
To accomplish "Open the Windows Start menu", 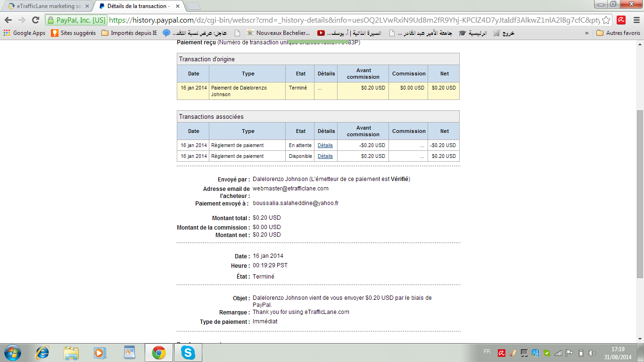I will click(12, 353).
